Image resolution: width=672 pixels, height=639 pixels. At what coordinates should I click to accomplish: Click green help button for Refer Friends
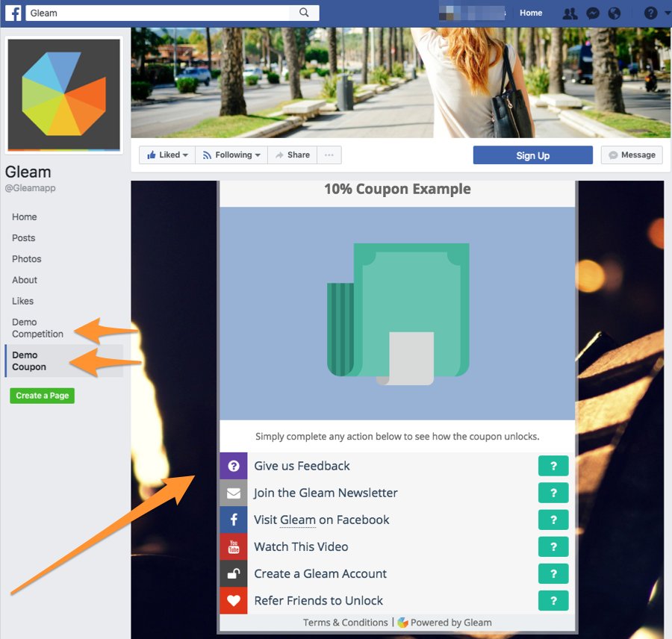(553, 601)
